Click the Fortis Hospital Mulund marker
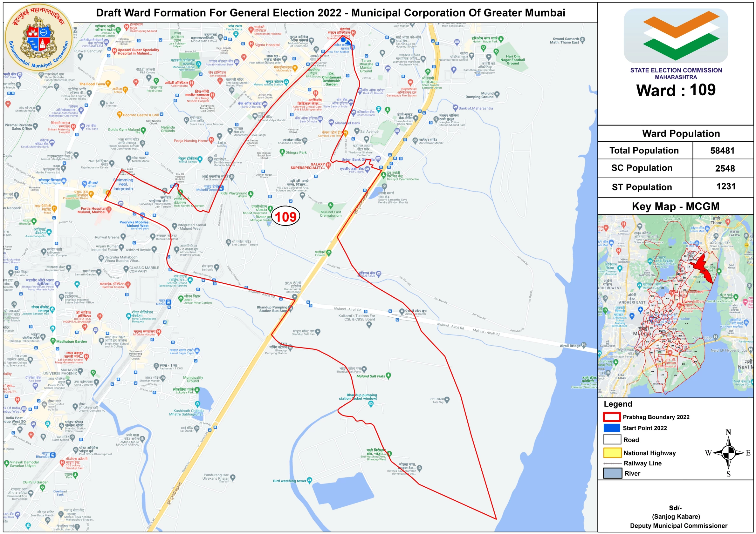The height and width of the screenshot is (534, 756). click(109, 209)
